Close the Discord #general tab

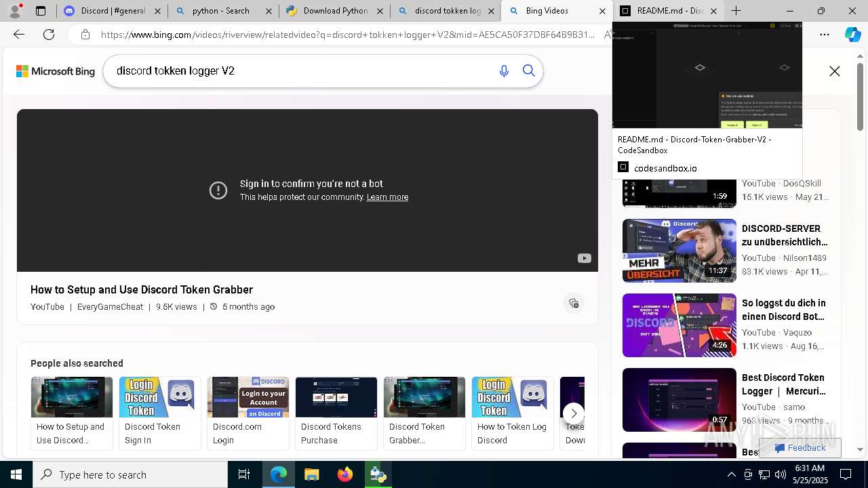click(157, 11)
